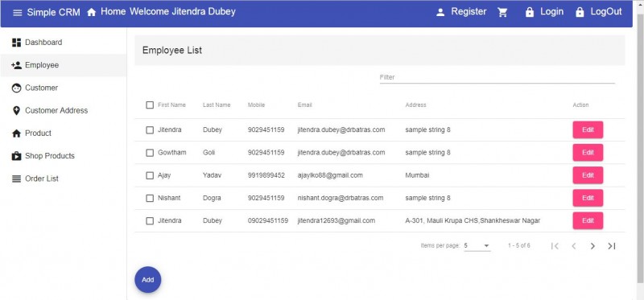Click Edit for the sample string 8 Jitendra row

pyautogui.click(x=588, y=129)
